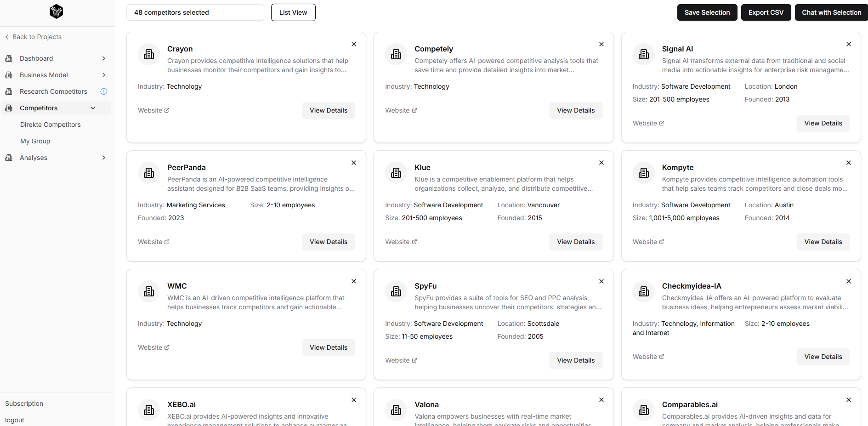The height and width of the screenshot is (426, 868).
Task: Expand the Analyses menu arrow
Action: 104,158
